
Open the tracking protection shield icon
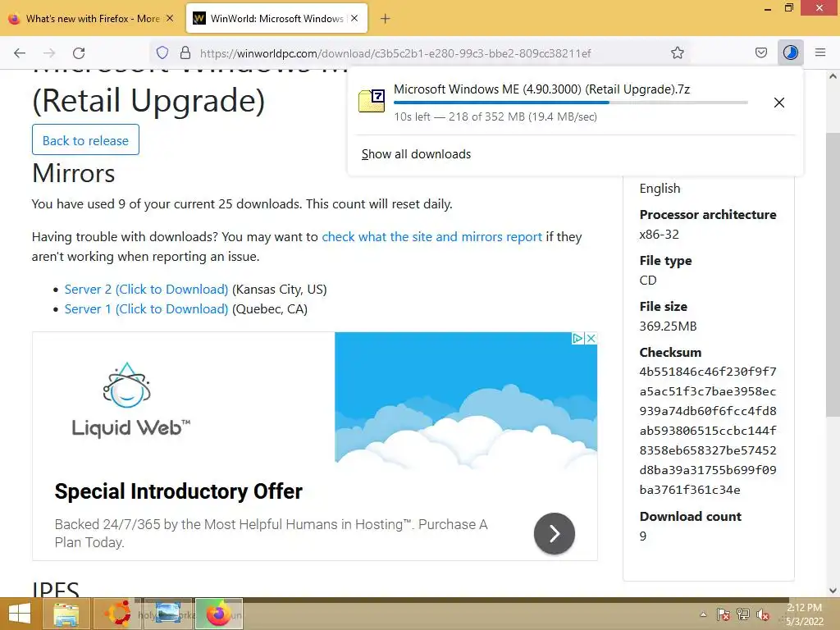(x=162, y=52)
